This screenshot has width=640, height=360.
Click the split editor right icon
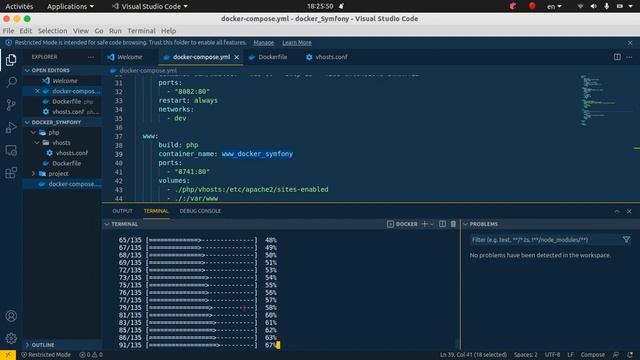pyautogui.click(x=617, y=57)
